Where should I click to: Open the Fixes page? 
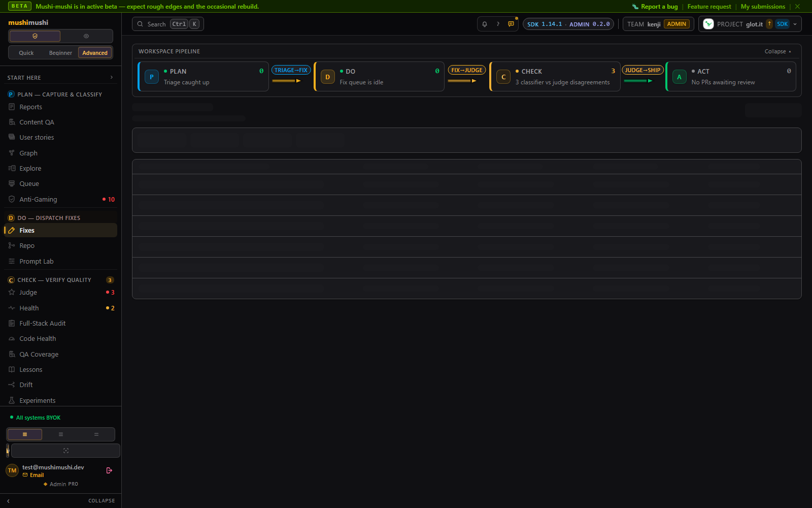pos(60,230)
